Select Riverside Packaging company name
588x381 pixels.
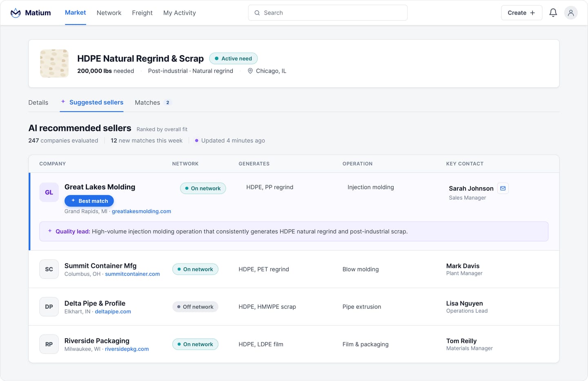pyautogui.click(x=97, y=341)
